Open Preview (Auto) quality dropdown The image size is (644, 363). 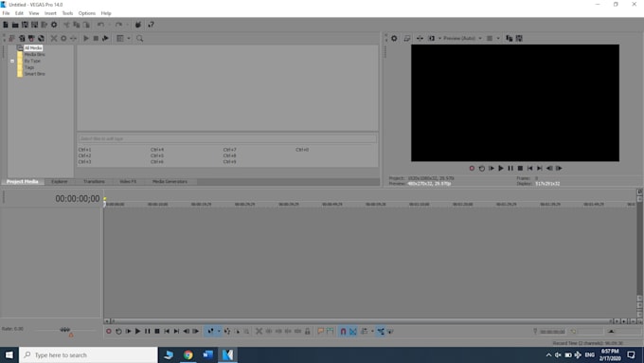(x=462, y=38)
